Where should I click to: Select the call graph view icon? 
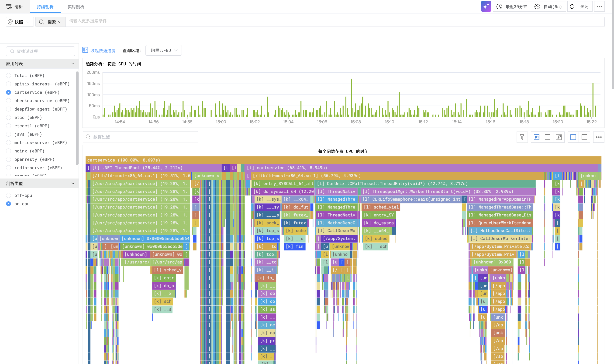[559, 137]
